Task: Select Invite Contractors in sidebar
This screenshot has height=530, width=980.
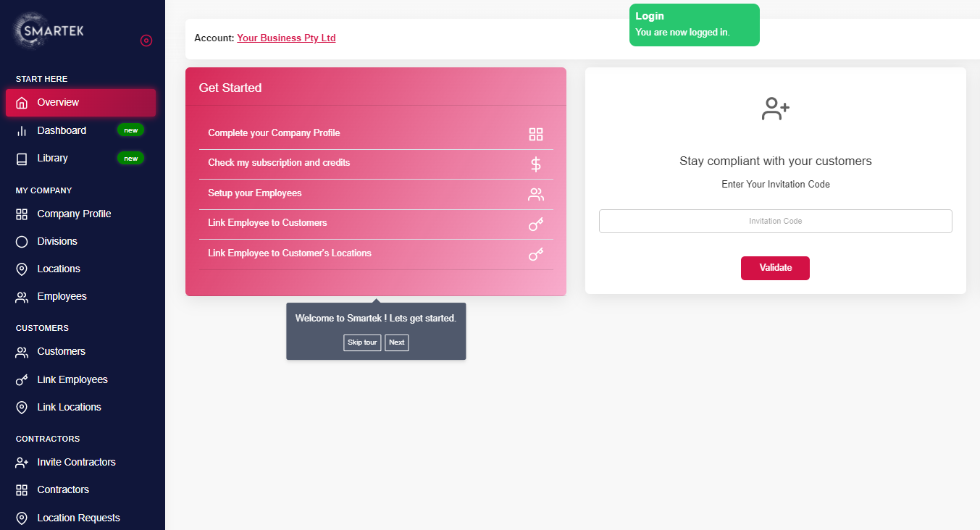Action: click(76, 462)
